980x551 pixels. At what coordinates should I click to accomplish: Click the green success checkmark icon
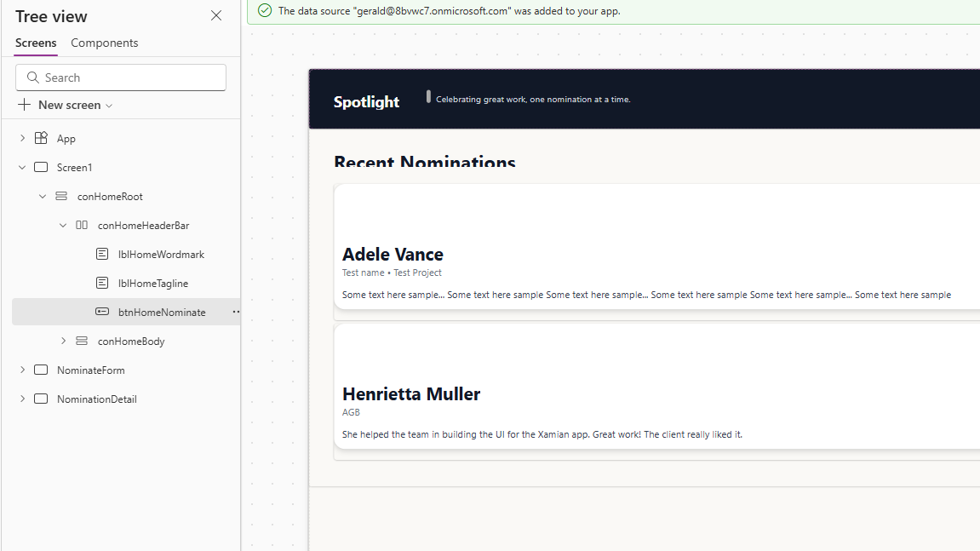pos(265,10)
